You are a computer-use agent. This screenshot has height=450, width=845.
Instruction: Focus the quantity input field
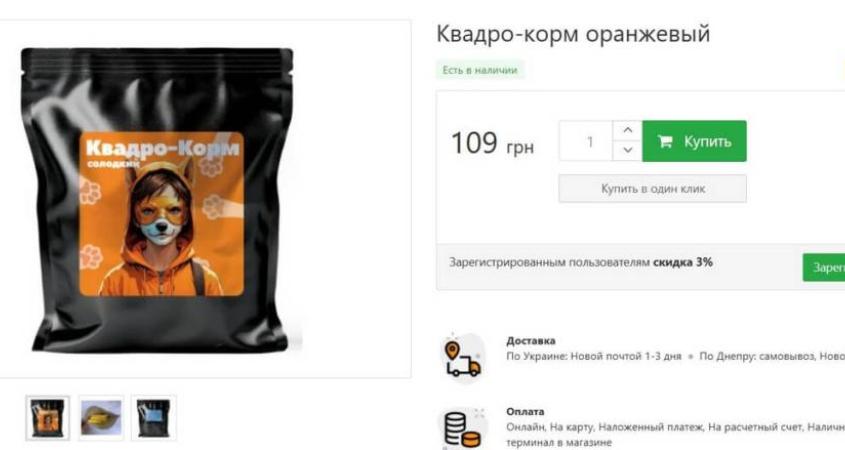(x=586, y=141)
